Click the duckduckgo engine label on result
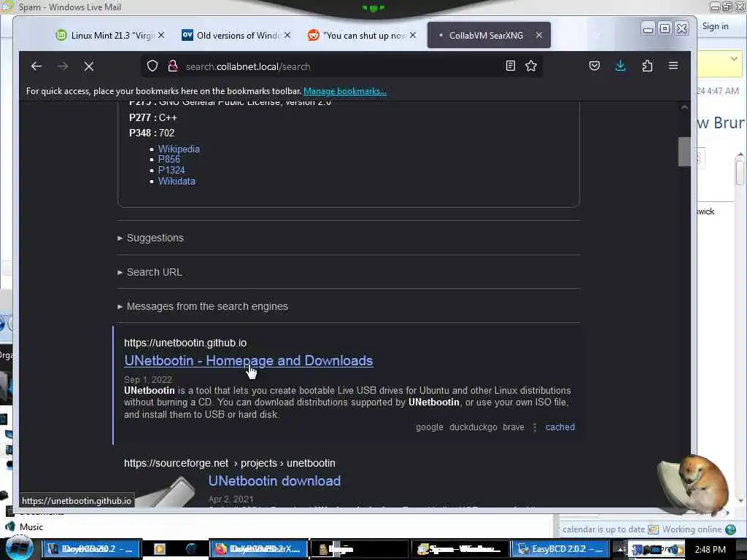 click(x=473, y=427)
